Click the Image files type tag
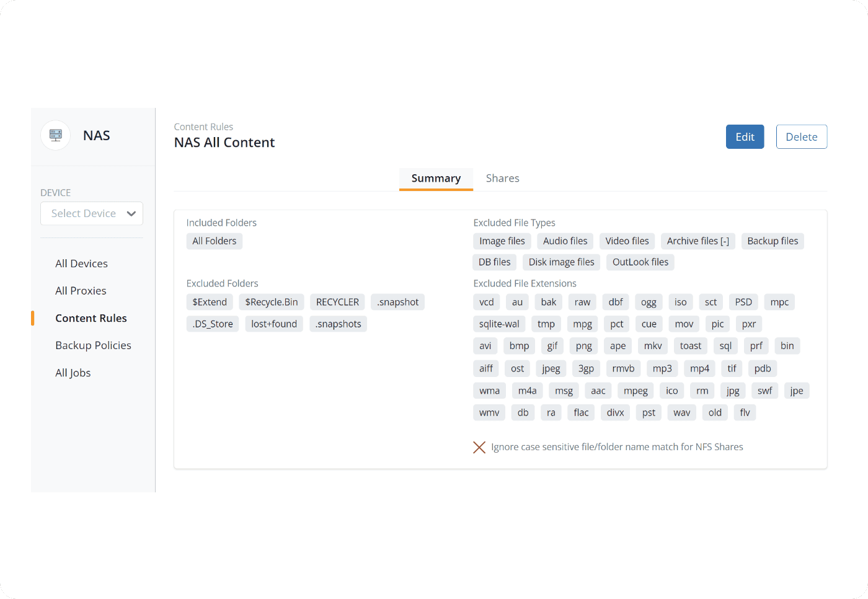This screenshot has height=599, width=868. coord(502,241)
